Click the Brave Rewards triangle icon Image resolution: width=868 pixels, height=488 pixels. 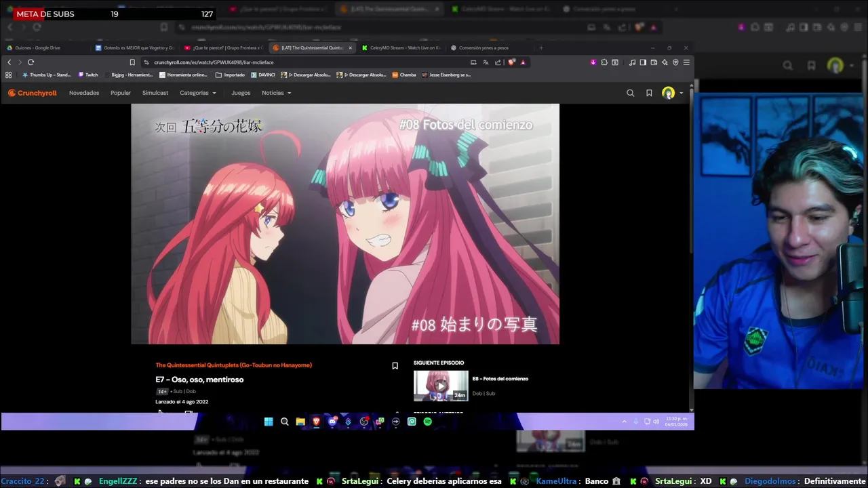point(523,62)
